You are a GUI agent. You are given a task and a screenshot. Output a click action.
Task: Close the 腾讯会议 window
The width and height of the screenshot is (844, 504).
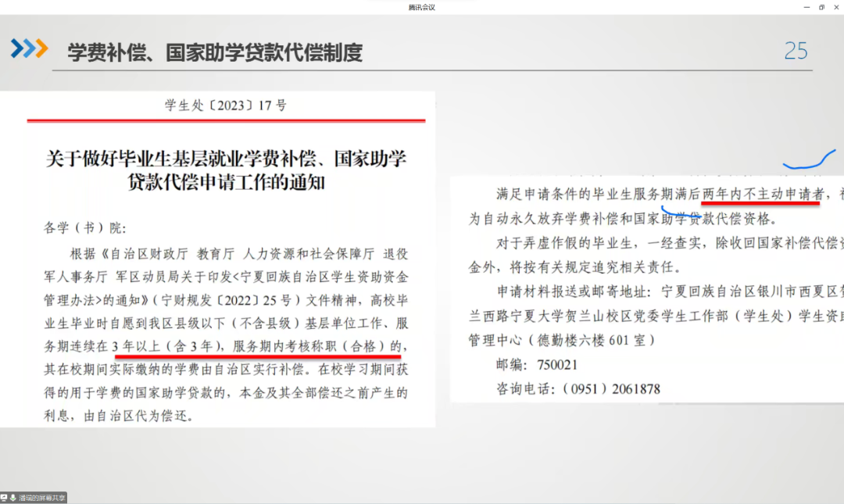835,7
